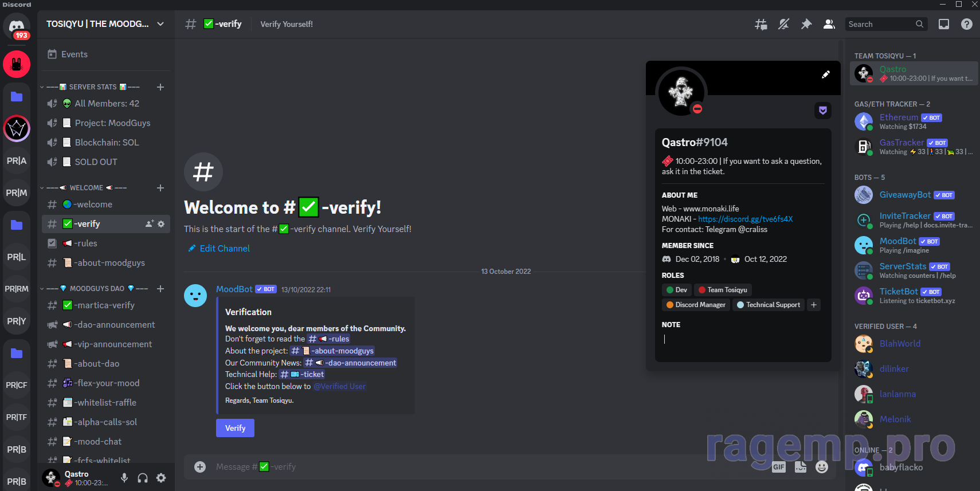Open the mood-chat channel
Screen dimensions: 980x491
click(x=106, y=442)
